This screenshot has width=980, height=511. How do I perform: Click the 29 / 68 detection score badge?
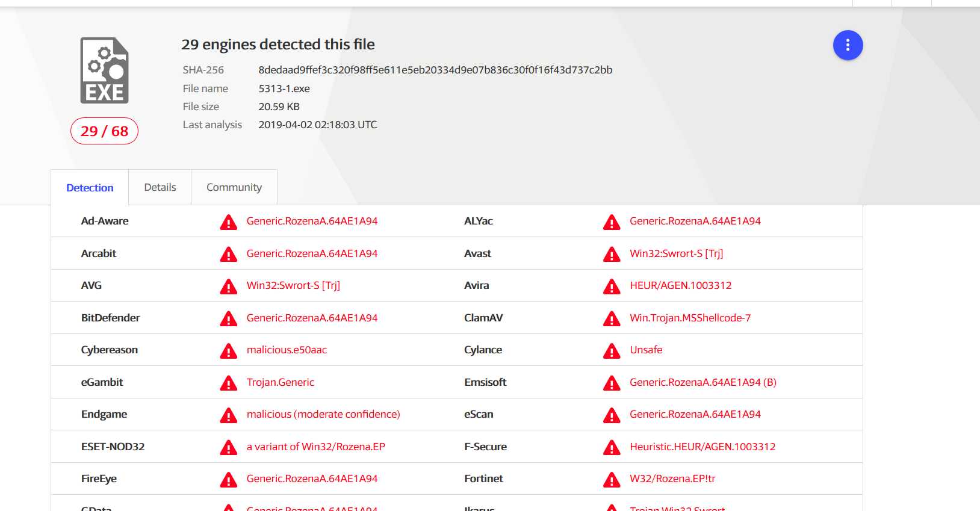pyautogui.click(x=104, y=131)
